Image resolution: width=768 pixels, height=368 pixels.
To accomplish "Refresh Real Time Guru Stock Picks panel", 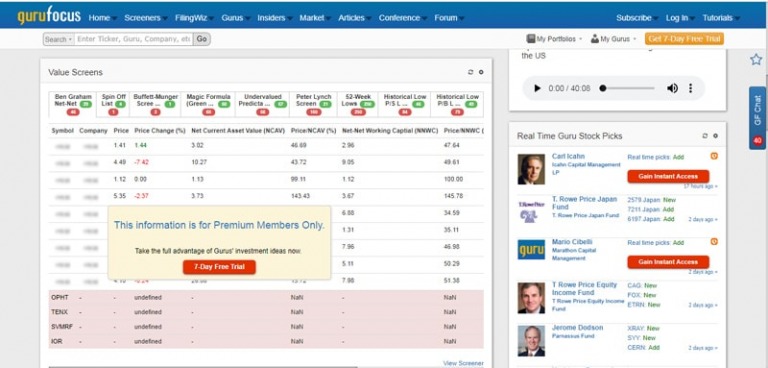I will coord(705,136).
